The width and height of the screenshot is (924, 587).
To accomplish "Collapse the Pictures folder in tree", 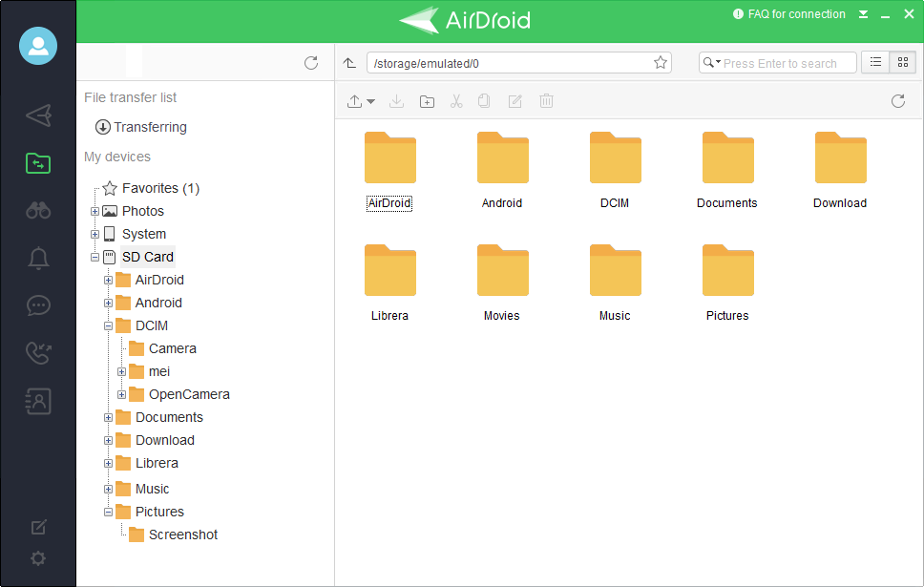I will pos(108,513).
